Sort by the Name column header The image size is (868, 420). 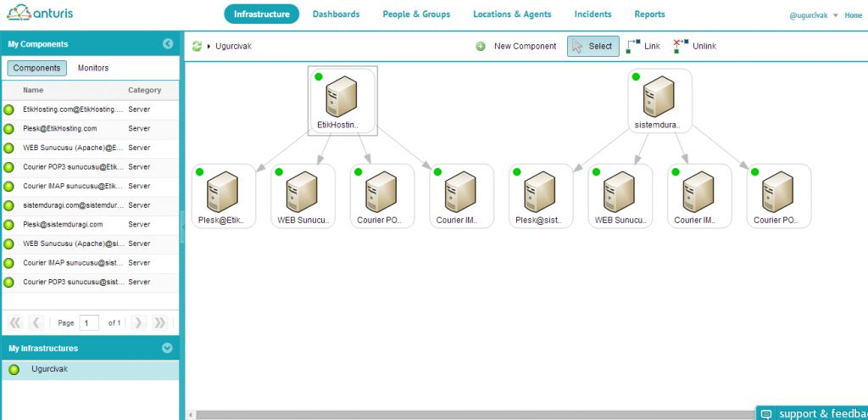pyautogui.click(x=33, y=90)
